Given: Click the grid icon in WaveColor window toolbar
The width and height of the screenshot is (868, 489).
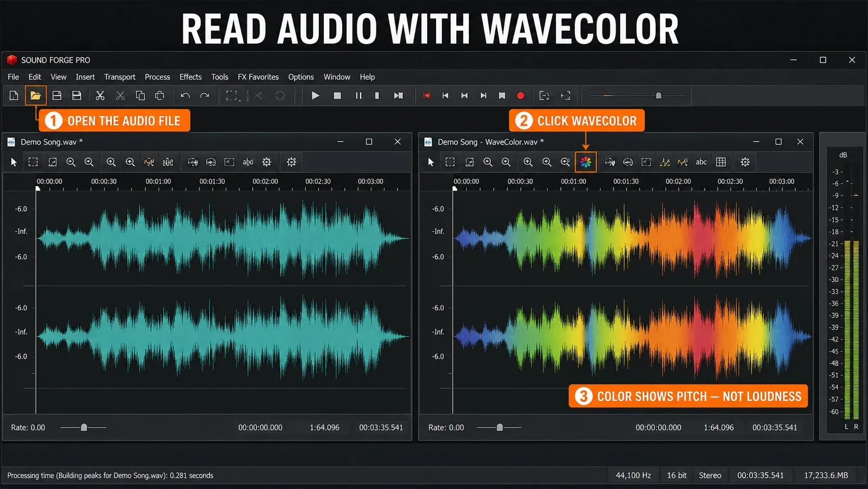Looking at the screenshot, I should click(x=721, y=162).
